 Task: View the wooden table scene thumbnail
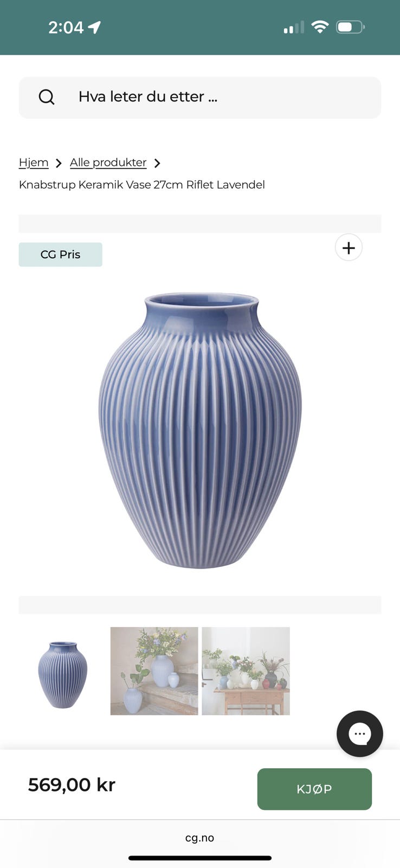(x=246, y=671)
